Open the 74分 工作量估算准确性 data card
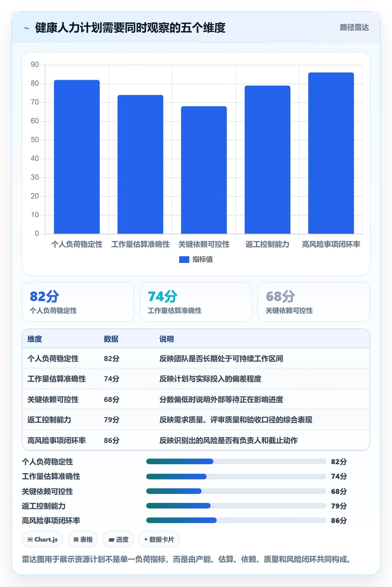 click(x=196, y=302)
